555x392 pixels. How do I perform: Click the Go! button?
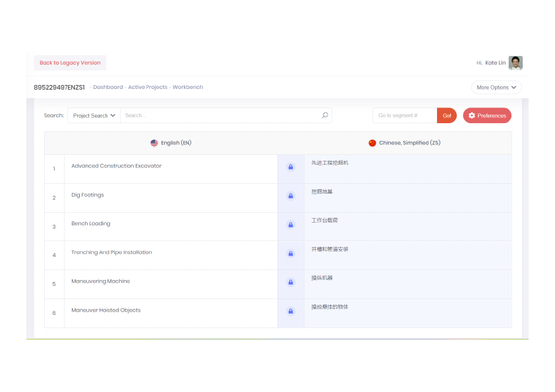[446, 115]
